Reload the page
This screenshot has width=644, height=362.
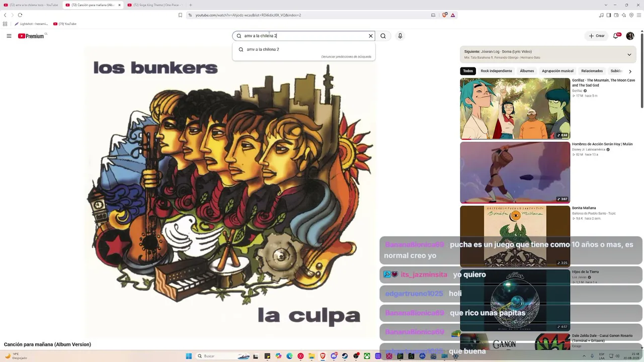[x=20, y=15]
